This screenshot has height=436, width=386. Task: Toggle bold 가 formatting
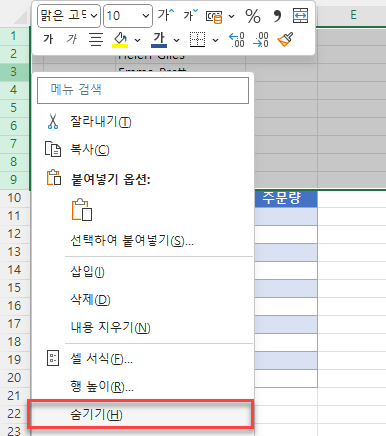click(x=48, y=40)
